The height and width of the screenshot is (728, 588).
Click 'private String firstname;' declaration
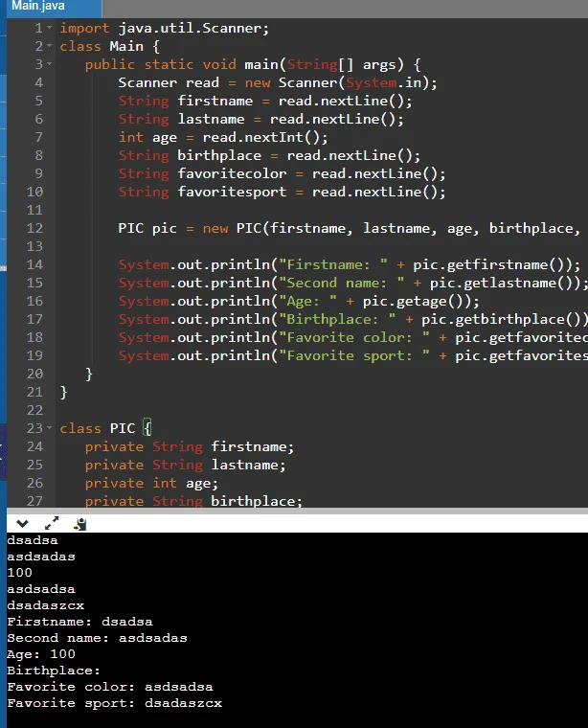point(190,446)
